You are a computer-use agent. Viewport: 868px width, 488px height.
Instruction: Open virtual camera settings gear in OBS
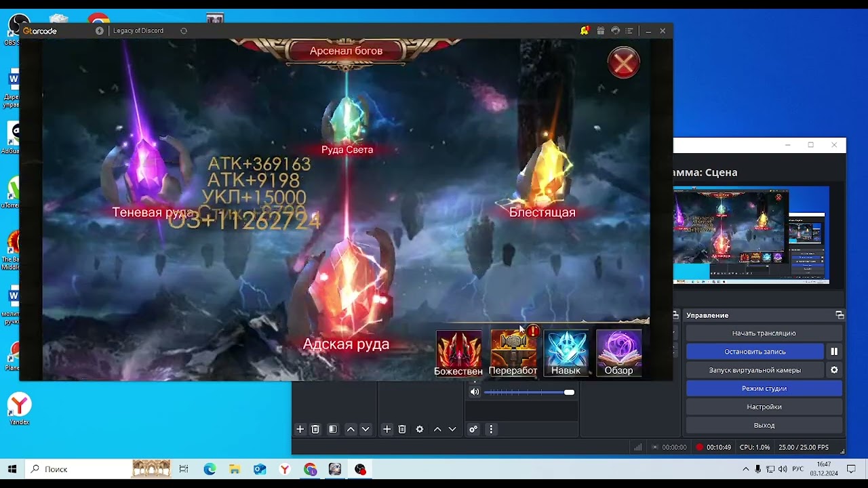tap(834, 370)
